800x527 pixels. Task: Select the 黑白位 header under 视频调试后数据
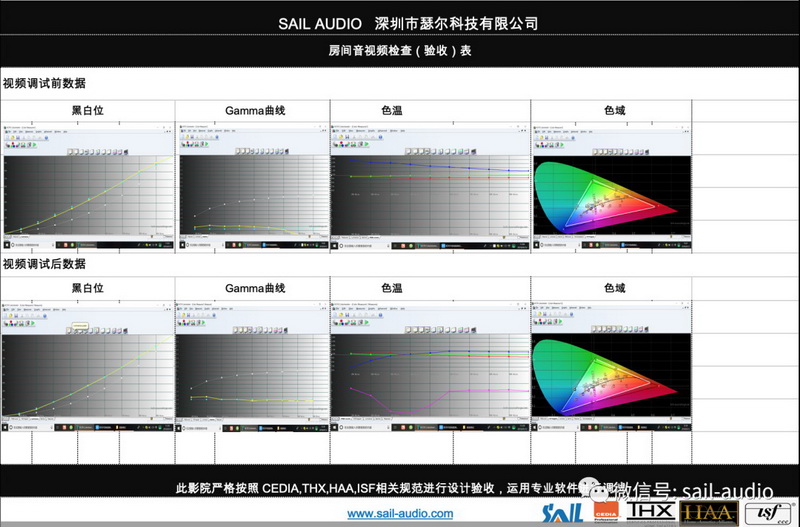[88, 288]
